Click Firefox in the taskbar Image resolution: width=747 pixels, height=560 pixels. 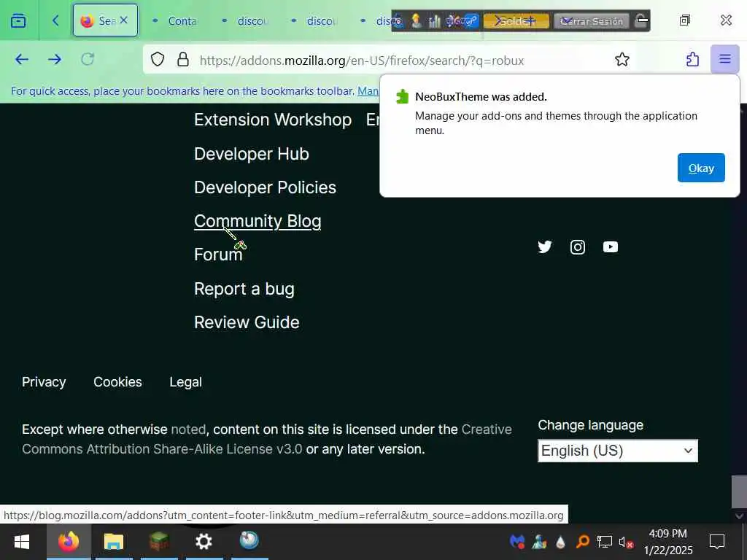click(x=69, y=542)
